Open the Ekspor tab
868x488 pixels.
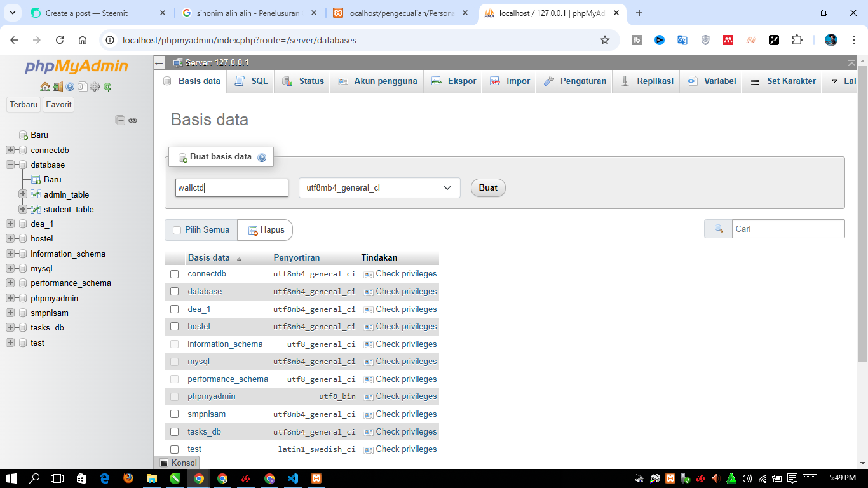click(x=453, y=81)
